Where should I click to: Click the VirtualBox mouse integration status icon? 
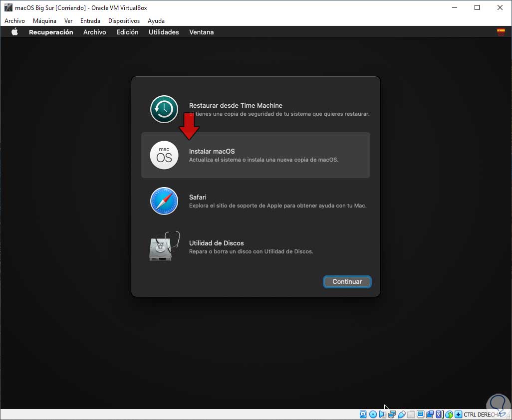[449, 415]
